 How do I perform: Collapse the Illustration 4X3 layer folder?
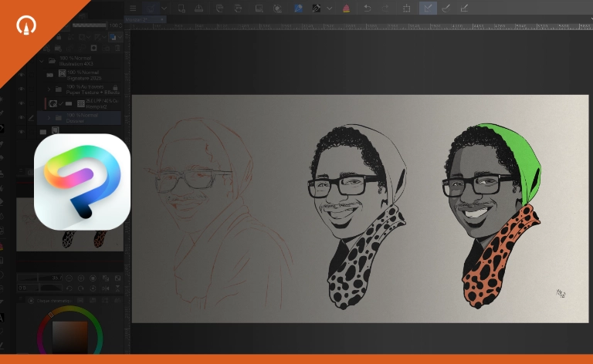click(x=42, y=60)
